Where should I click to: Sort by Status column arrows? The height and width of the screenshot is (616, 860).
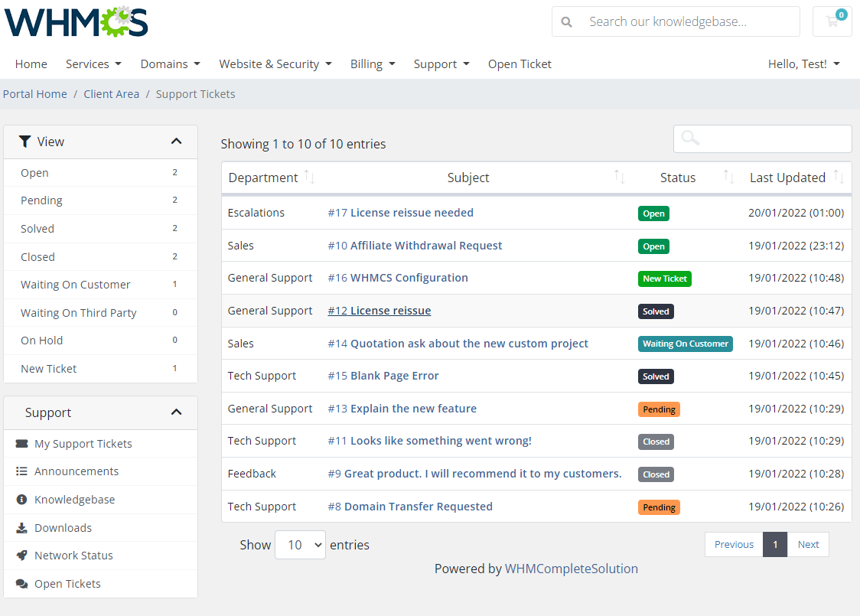click(x=728, y=178)
